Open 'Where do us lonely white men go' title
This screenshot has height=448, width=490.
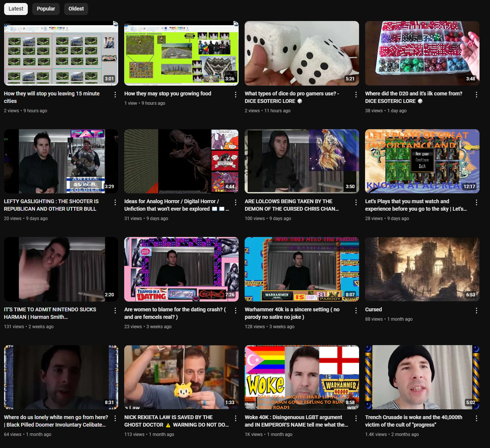click(x=56, y=417)
